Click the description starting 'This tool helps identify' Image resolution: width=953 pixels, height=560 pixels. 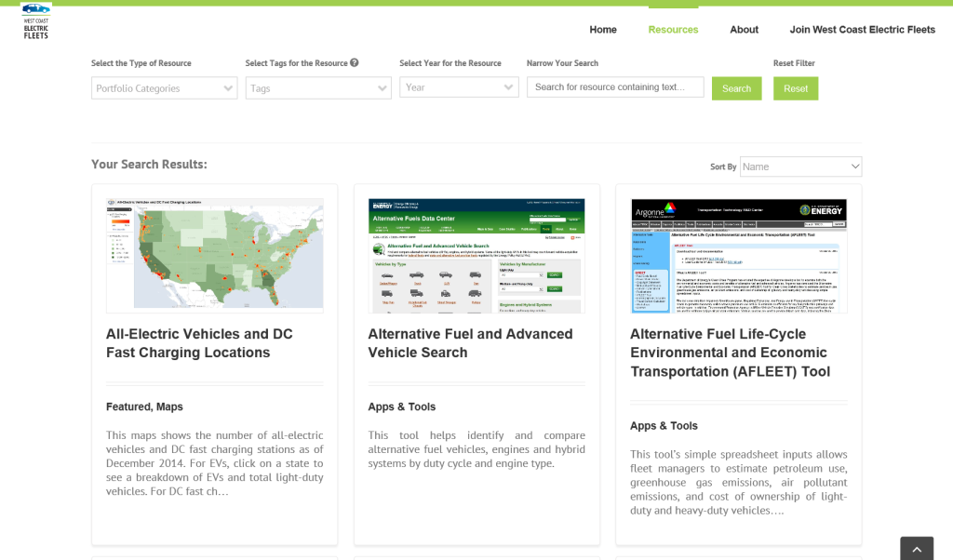point(476,449)
